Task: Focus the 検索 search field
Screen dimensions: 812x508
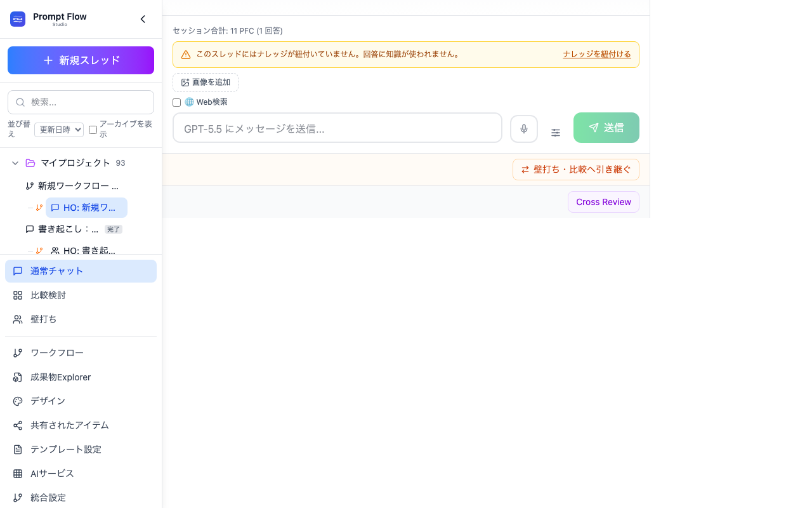Action: (81, 102)
